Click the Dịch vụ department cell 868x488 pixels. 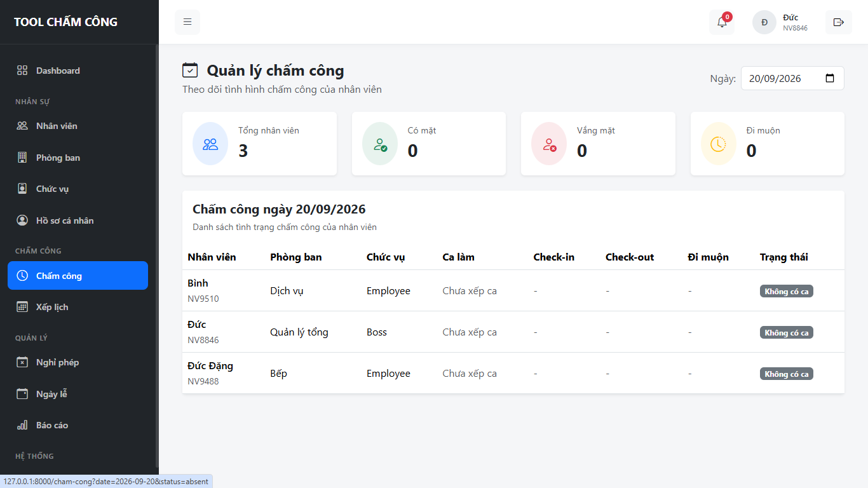pyautogui.click(x=287, y=291)
